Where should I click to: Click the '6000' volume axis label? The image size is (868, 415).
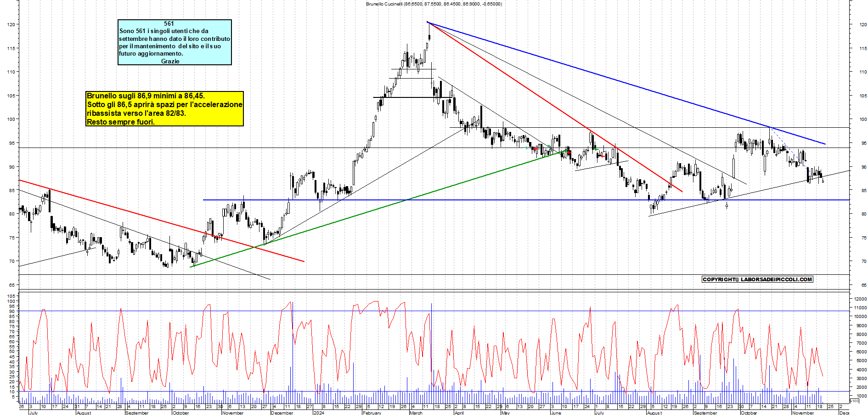point(862,352)
